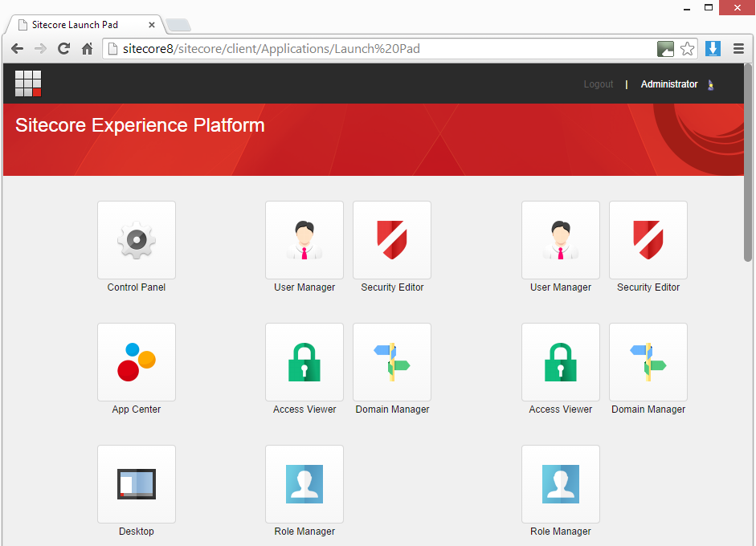Open Role Manager tile beside Desktop tile
The width and height of the screenshot is (756, 546).
coord(304,484)
